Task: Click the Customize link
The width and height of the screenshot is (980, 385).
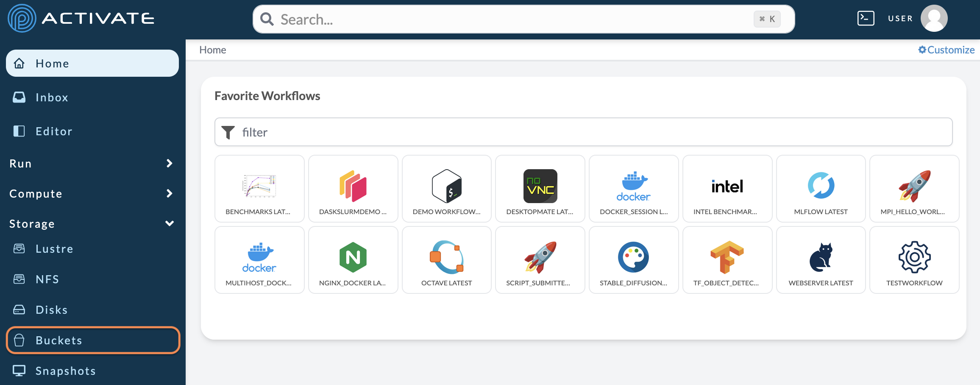Action: tap(946, 50)
